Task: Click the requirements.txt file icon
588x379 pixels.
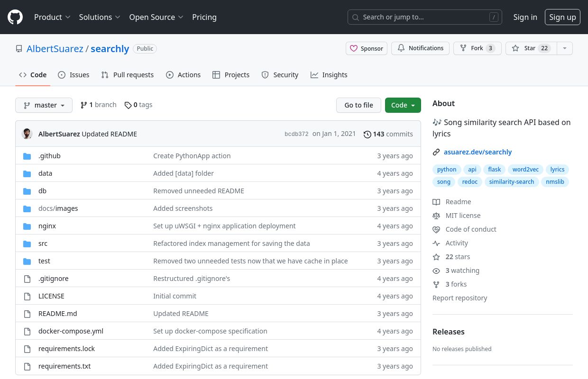Action: pos(27,366)
